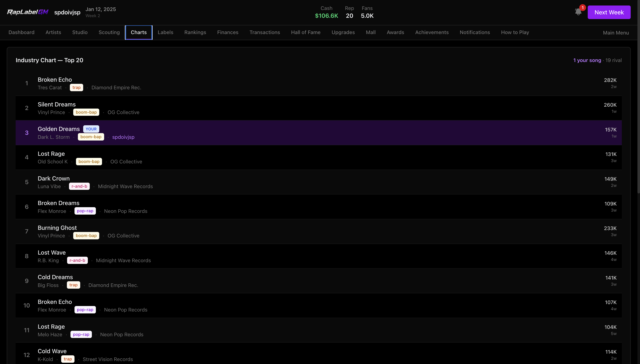Go to the Transactions tab

[265, 32]
